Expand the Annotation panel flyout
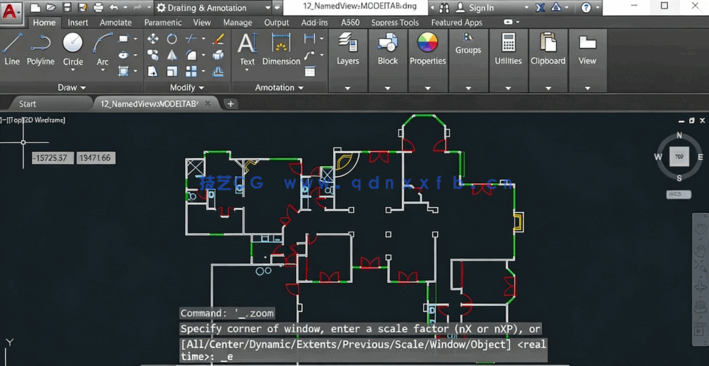The image size is (709, 366). (279, 87)
